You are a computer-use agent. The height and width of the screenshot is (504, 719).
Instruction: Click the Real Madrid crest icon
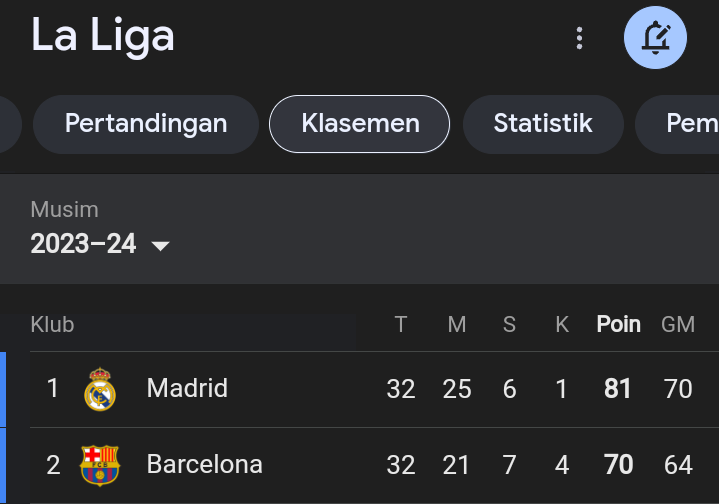[100, 389]
